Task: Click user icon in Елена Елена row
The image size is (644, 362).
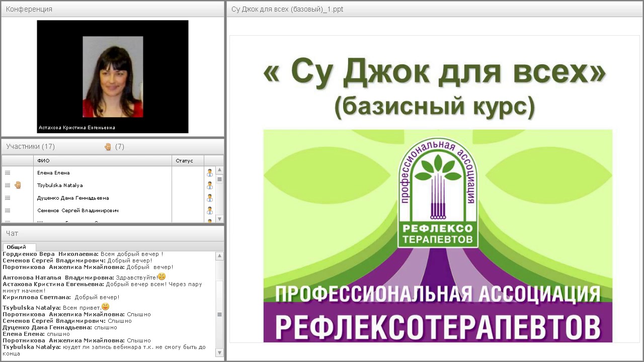Action: [x=210, y=172]
